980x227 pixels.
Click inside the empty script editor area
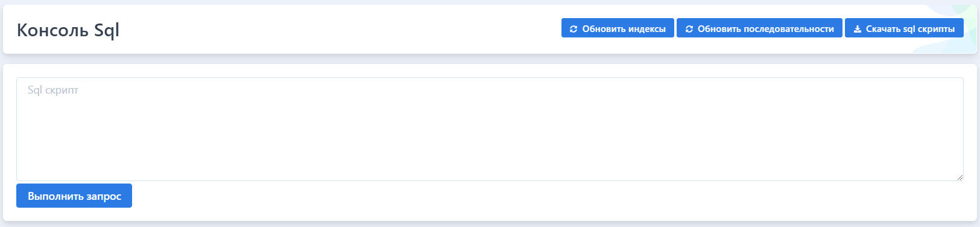490,129
